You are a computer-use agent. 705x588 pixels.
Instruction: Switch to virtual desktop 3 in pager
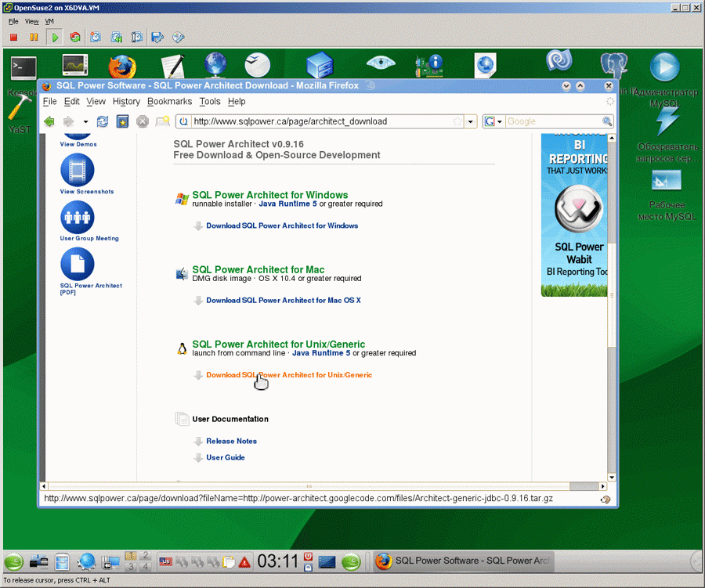coord(131,566)
